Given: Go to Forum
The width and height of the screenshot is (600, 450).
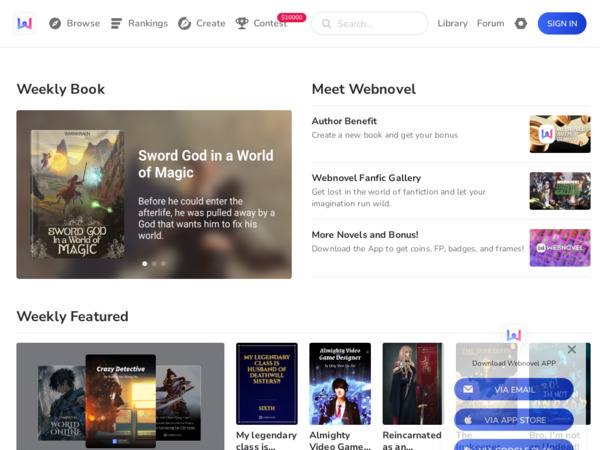Looking at the screenshot, I should point(491,23).
